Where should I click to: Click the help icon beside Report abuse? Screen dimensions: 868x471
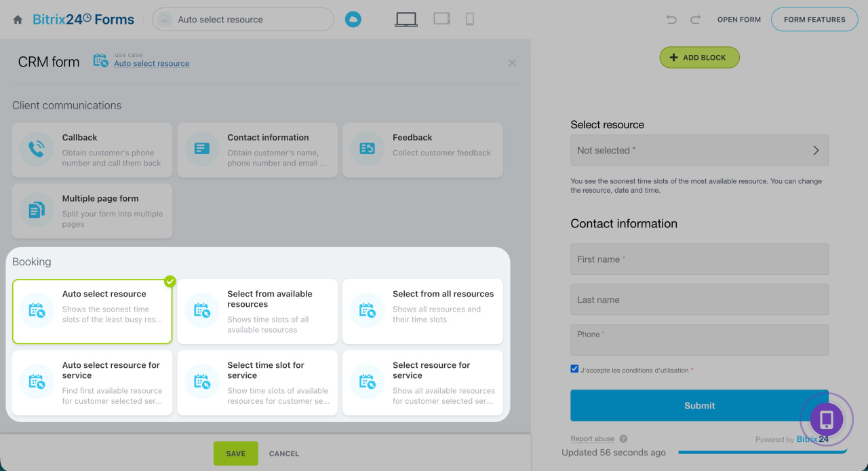pos(623,439)
